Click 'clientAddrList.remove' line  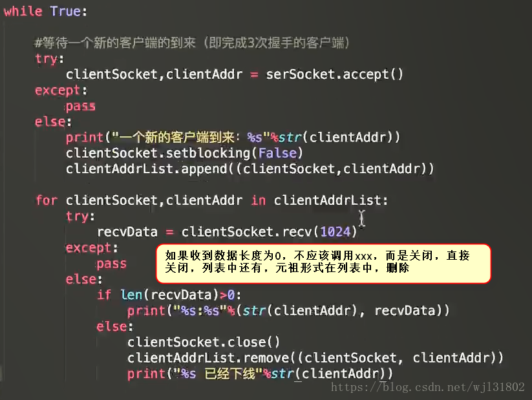(315, 357)
